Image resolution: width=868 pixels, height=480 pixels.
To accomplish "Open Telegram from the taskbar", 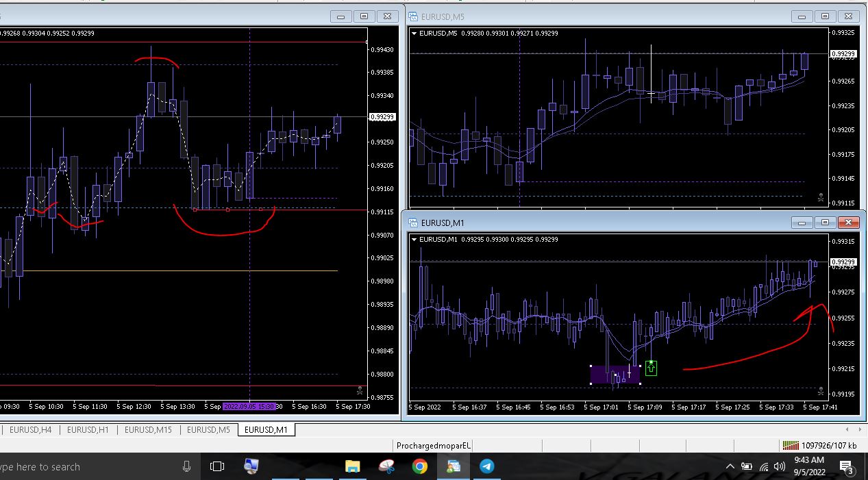I will [486, 466].
